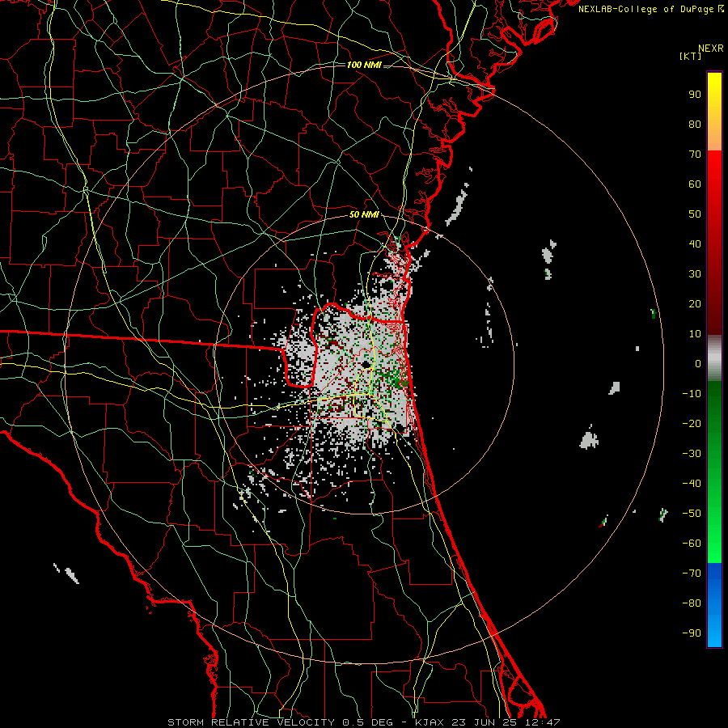Click the -80 velocity scale label
The width and height of the screenshot is (728, 728).
pos(692,603)
